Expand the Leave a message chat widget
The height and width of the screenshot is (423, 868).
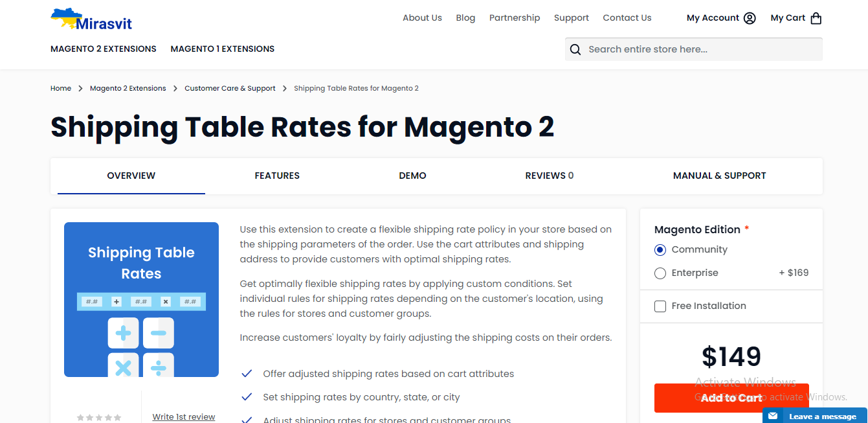822,416
